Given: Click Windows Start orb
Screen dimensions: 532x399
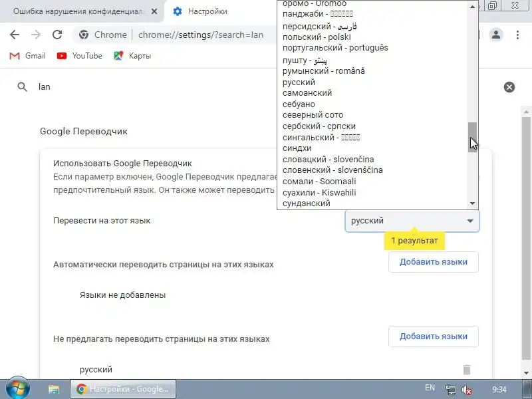Looking at the screenshot, I should pos(17,388).
